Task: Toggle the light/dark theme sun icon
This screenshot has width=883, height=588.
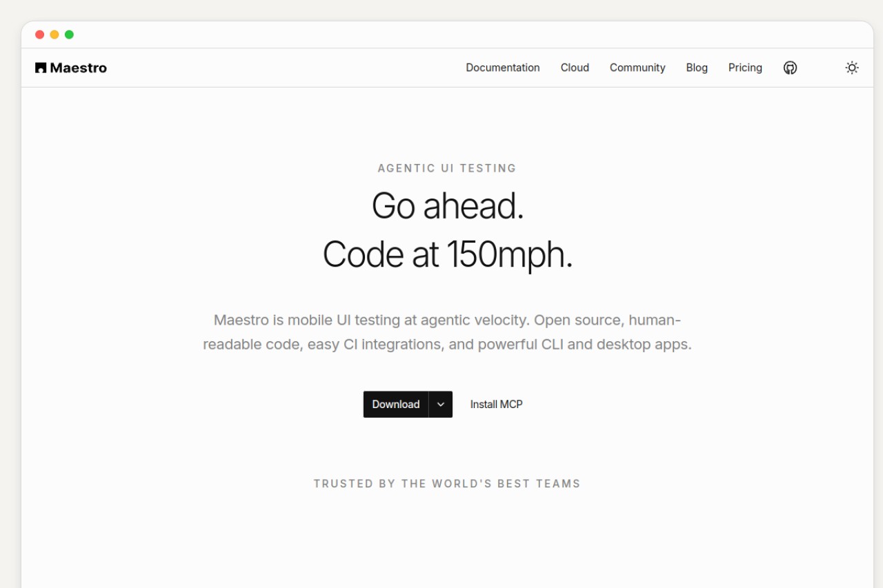Action: point(852,68)
